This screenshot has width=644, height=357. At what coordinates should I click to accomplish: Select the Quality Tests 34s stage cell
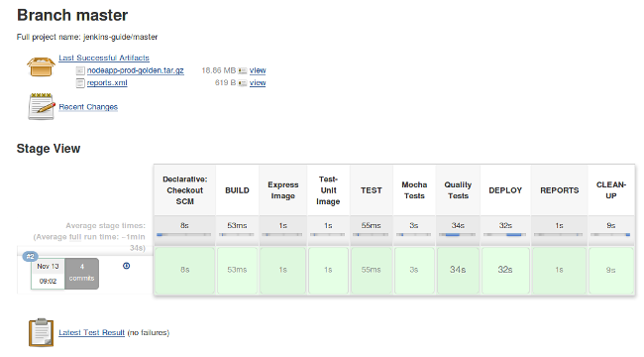coord(458,270)
